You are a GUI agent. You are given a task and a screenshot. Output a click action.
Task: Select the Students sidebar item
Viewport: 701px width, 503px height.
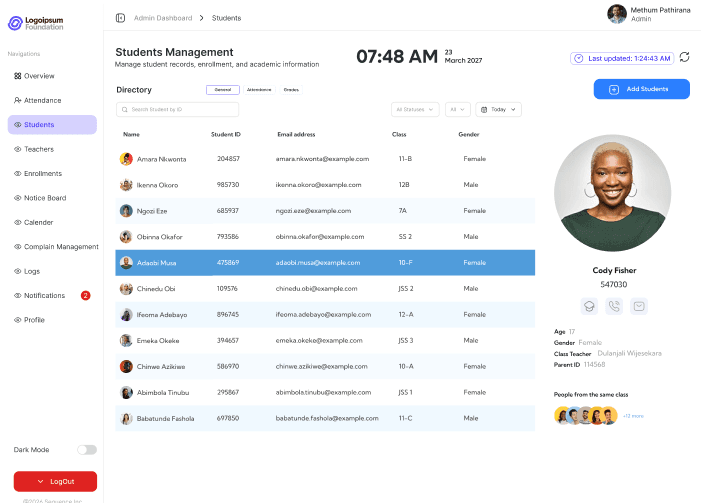click(x=52, y=125)
